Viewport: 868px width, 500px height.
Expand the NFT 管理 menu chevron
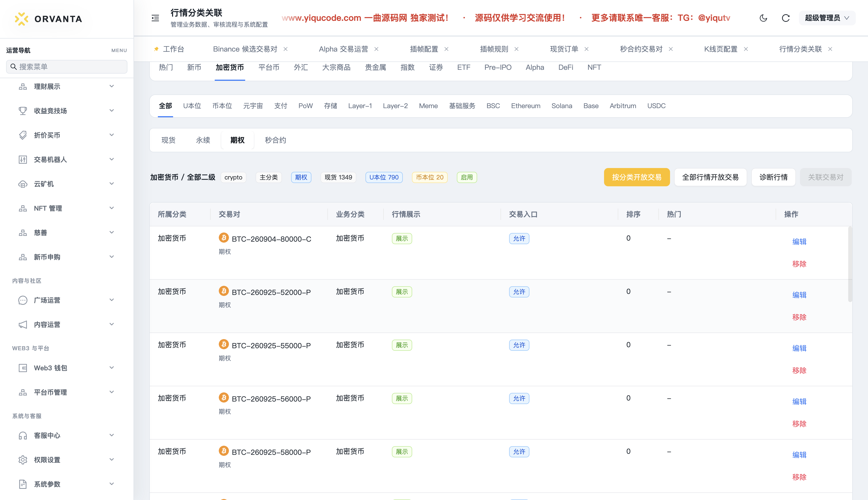(x=112, y=208)
